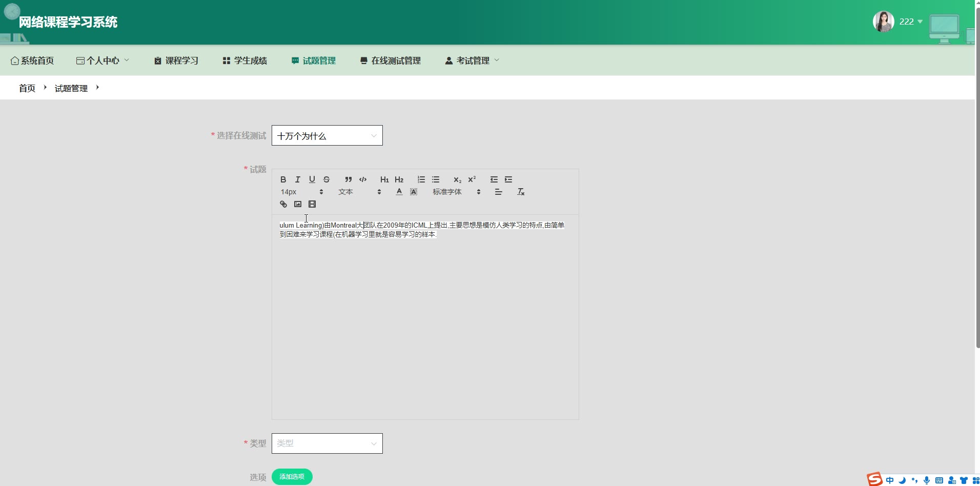This screenshot has height=486, width=980.
Task: Insert a video in the editor
Action: click(312, 204)
